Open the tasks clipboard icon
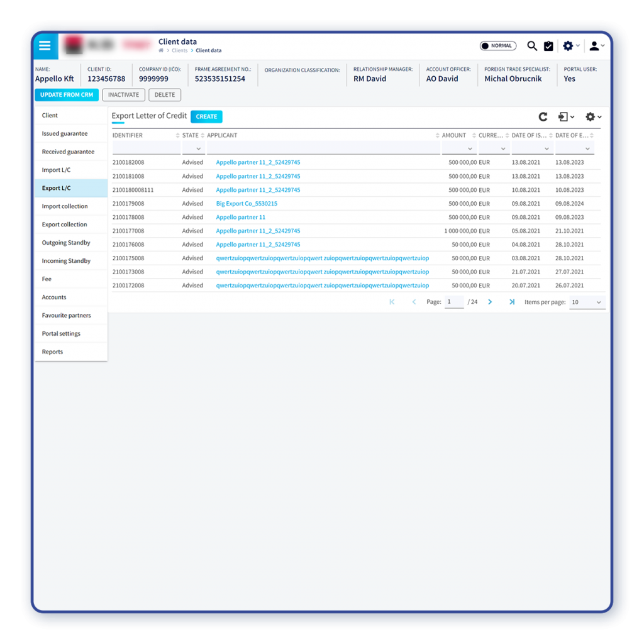Screen dimensions: 644x644 click(x=548, y=46)
